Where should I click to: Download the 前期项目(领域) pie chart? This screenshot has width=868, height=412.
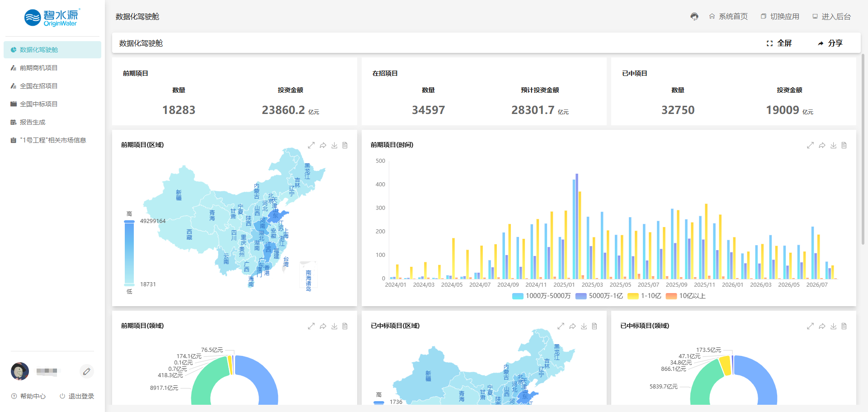[x=335, y=326]
